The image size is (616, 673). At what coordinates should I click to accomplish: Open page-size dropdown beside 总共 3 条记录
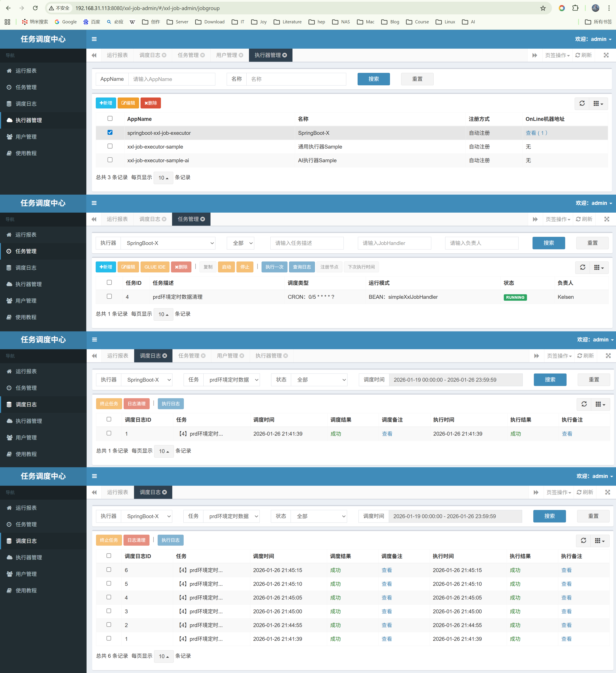[163, 178]
